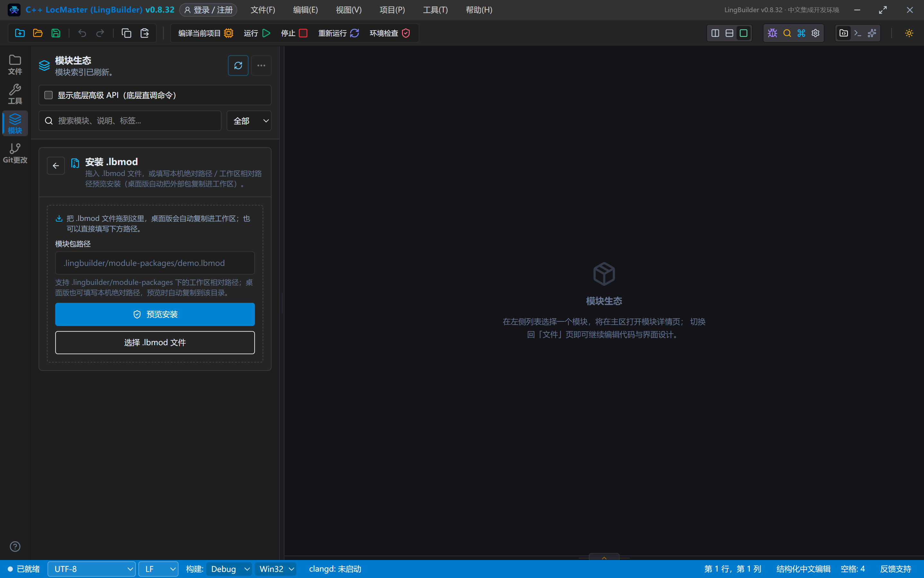Open the 编辑(E) menu
The width and height of the screenshot is (924, 578).
pyautogui.click(x=305, y=10)
